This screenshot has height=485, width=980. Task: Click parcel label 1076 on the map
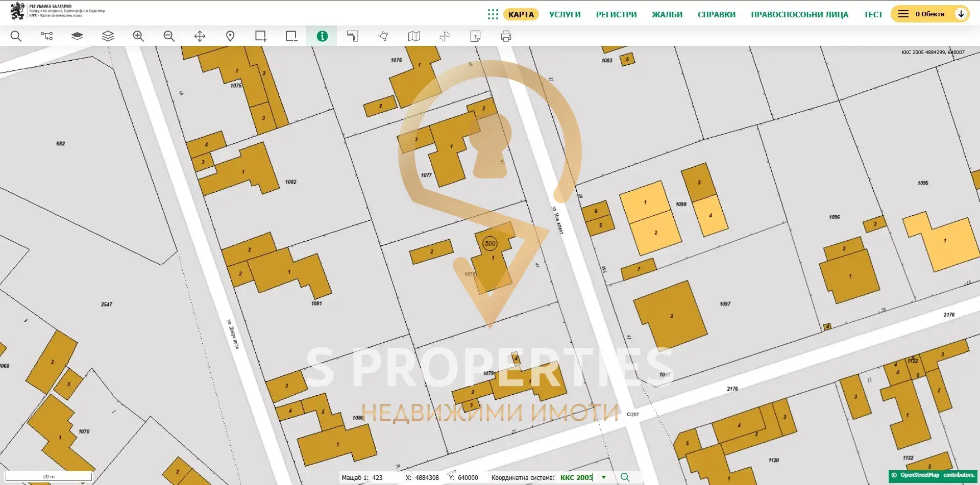(x=397, y=60)
